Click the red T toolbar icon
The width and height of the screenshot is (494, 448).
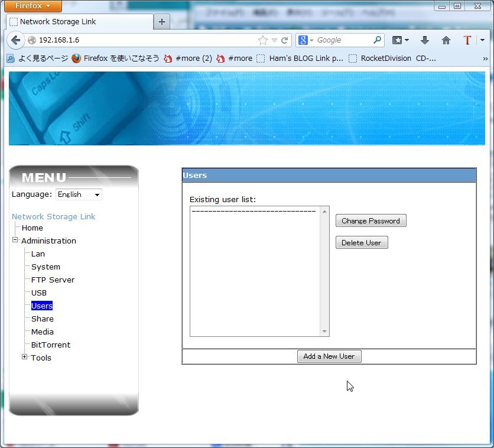point(467,40)
